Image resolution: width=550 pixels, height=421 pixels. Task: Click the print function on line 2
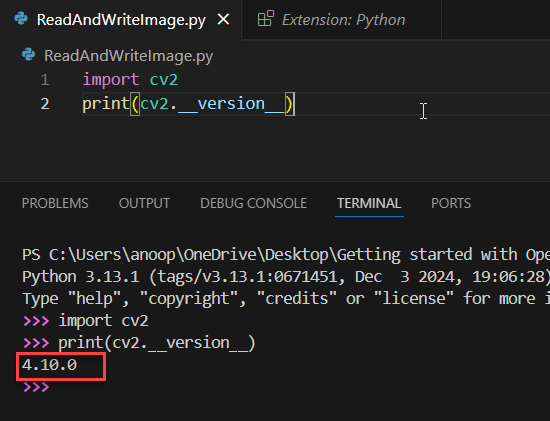pos(106,104)
